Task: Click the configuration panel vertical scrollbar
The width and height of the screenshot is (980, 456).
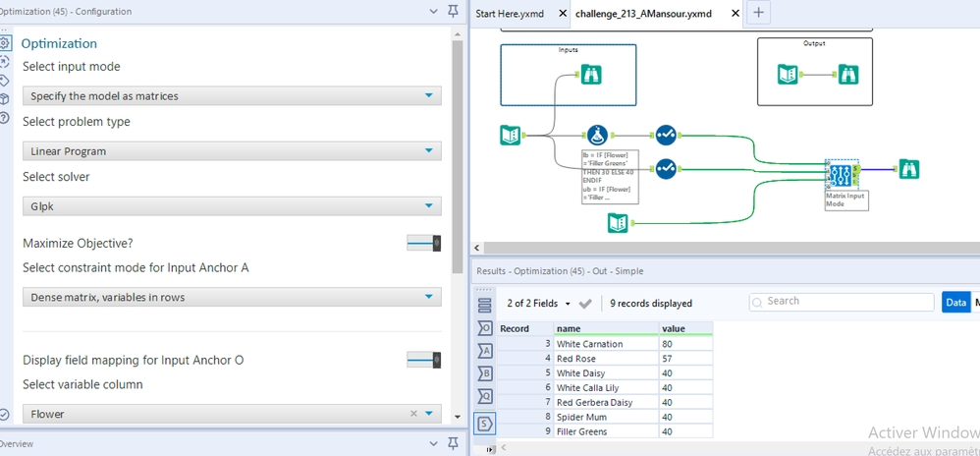Action: click(x=458, y=156)
